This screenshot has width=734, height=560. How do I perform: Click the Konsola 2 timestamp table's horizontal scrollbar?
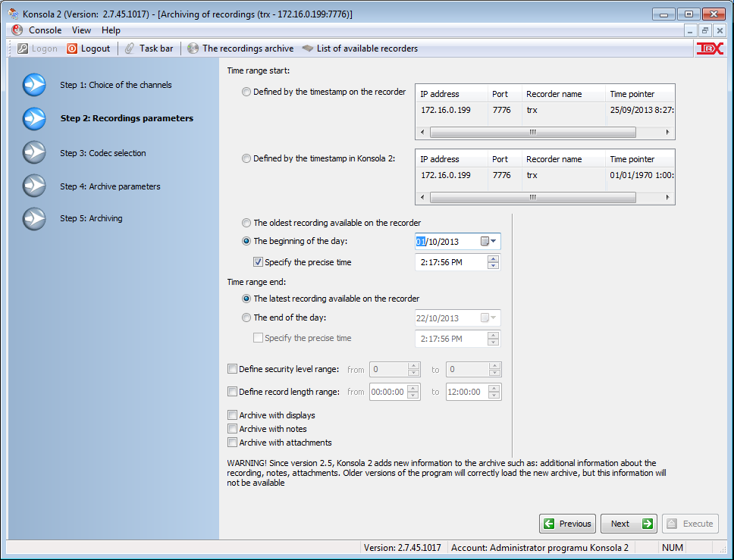533,198
